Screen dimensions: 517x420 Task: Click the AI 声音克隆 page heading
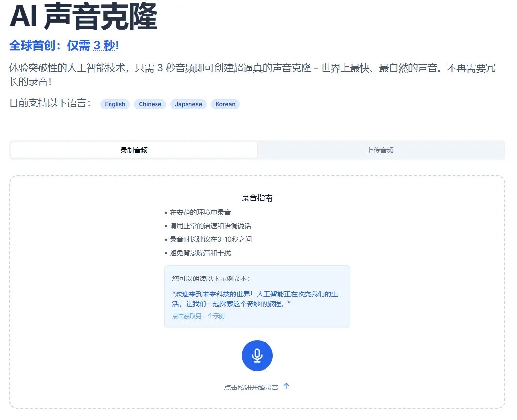(83, 16)
